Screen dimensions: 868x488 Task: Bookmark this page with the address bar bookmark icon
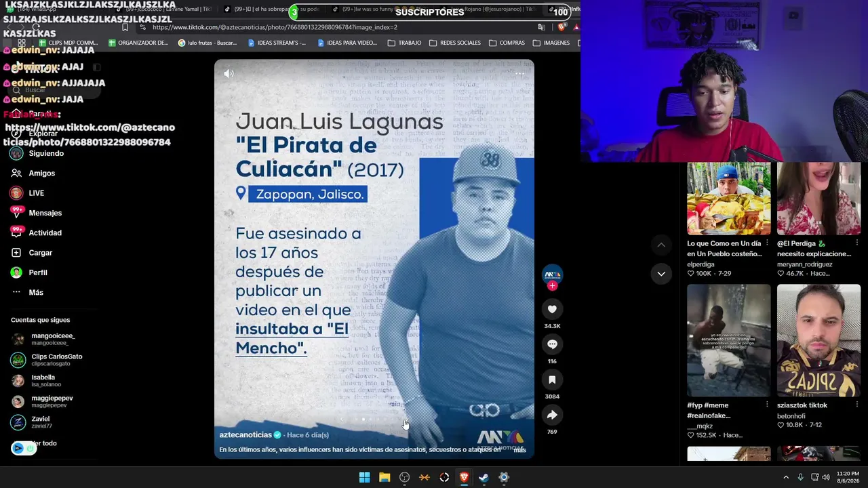(x=125, y=27)
